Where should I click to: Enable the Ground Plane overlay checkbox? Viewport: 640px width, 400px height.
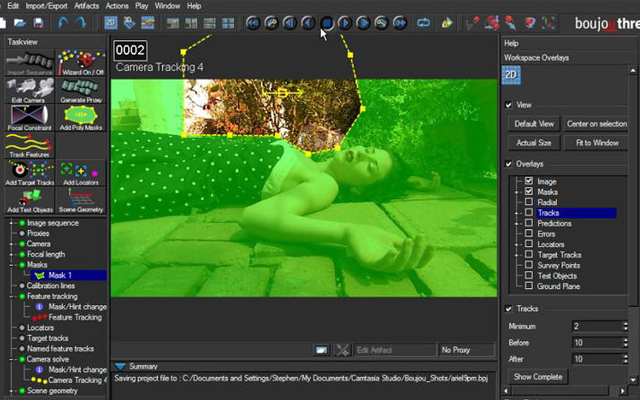pos(529,286)
